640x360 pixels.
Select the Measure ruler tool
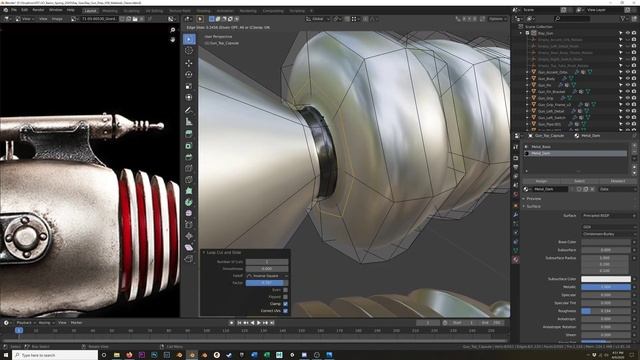tap(189, 122)
